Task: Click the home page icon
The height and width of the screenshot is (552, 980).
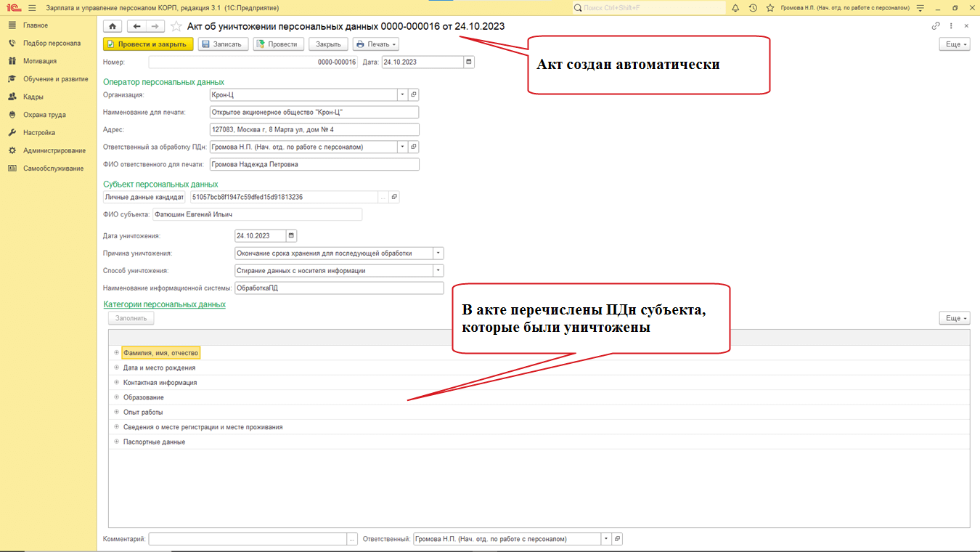Action: point(113,26)
